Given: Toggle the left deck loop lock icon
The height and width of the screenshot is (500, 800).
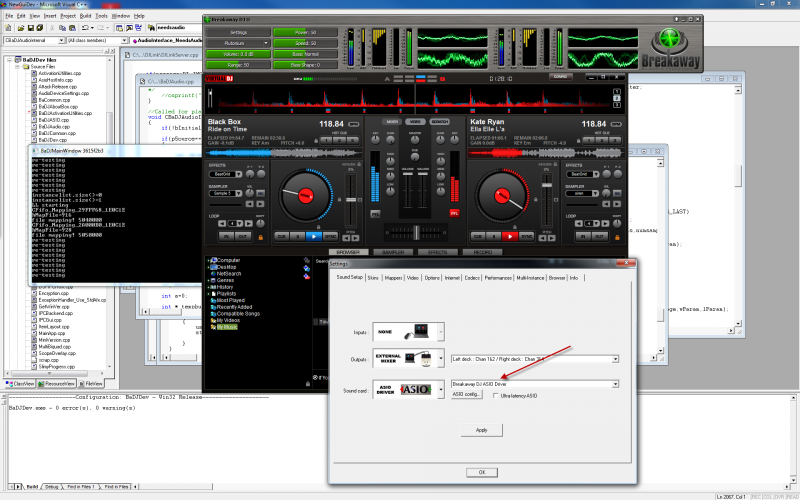Looking at the screenshot, I should pyautogui.click(x=261, y=237).
